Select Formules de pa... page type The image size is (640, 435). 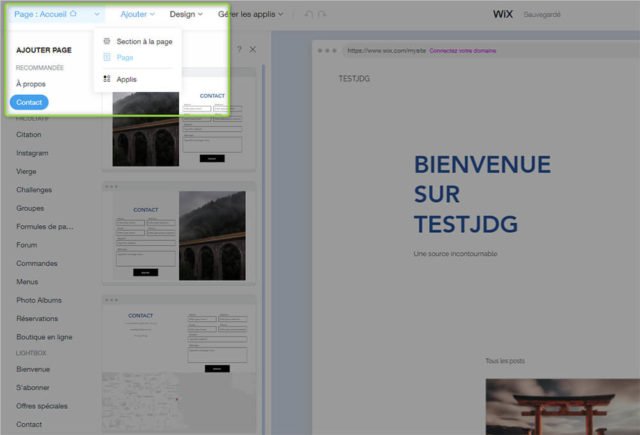click(45, 226)
